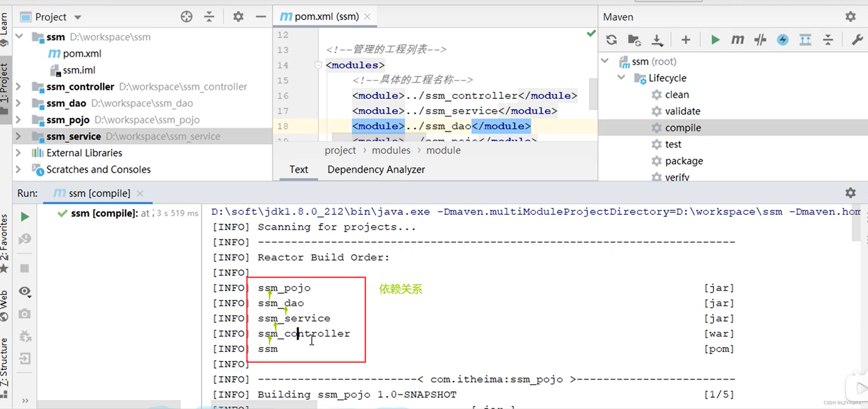Select ssm [compile] result in run tree
868x409 pixels.
tap(127, 213)
